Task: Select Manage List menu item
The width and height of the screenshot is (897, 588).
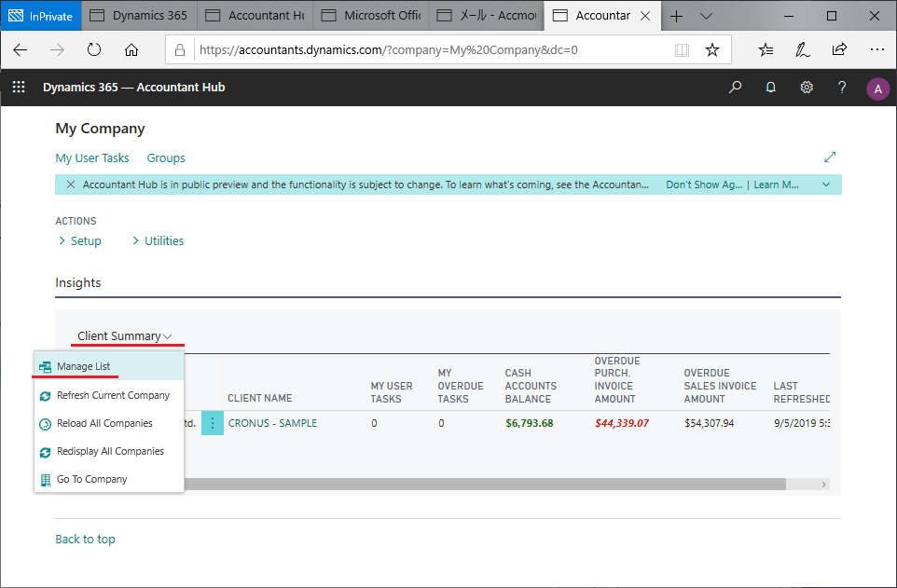Action: (109, 366)
